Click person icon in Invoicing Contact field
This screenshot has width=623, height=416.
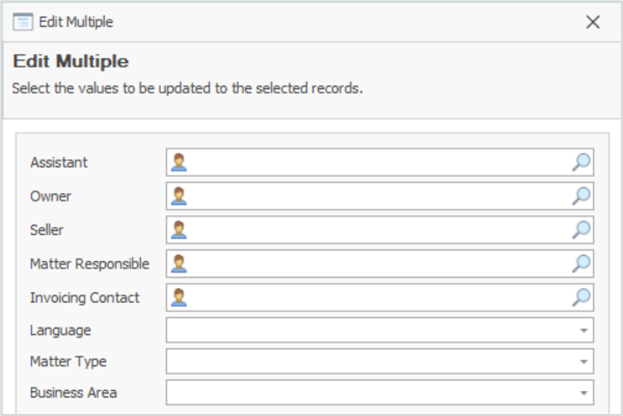(179, 297)
